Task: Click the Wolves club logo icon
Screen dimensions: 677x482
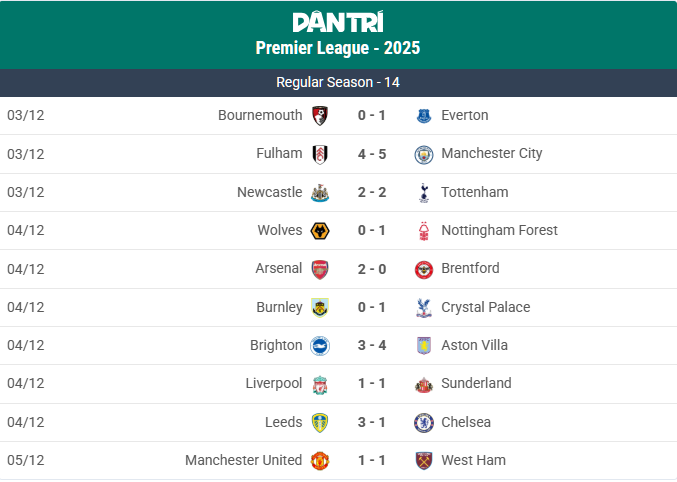Action: [x=320, y=231]
